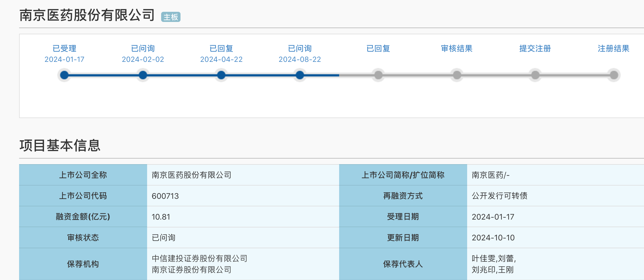Click the 项目基本信息 section heading

pos(60,146)
